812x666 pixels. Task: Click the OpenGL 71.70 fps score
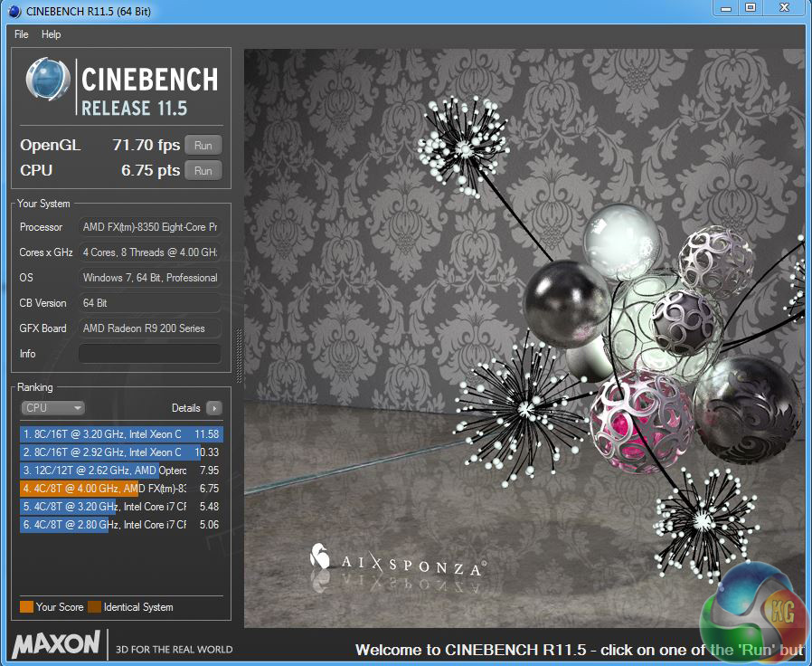[x=146, y=145]
